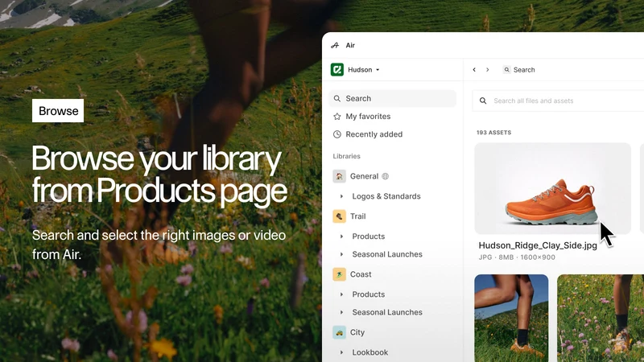Expand Seasonal Launches under Coast
The width and height of the screenshot is (644, 362).
341,312
